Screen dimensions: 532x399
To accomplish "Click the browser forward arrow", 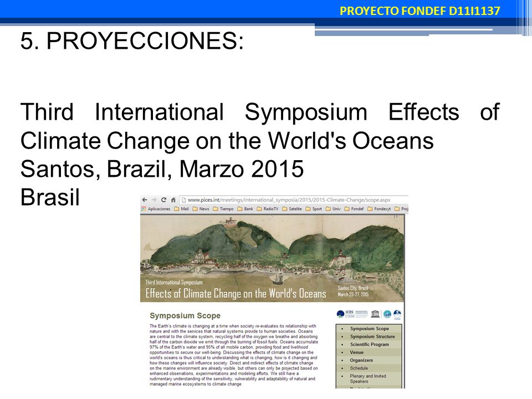I will 155,200.
